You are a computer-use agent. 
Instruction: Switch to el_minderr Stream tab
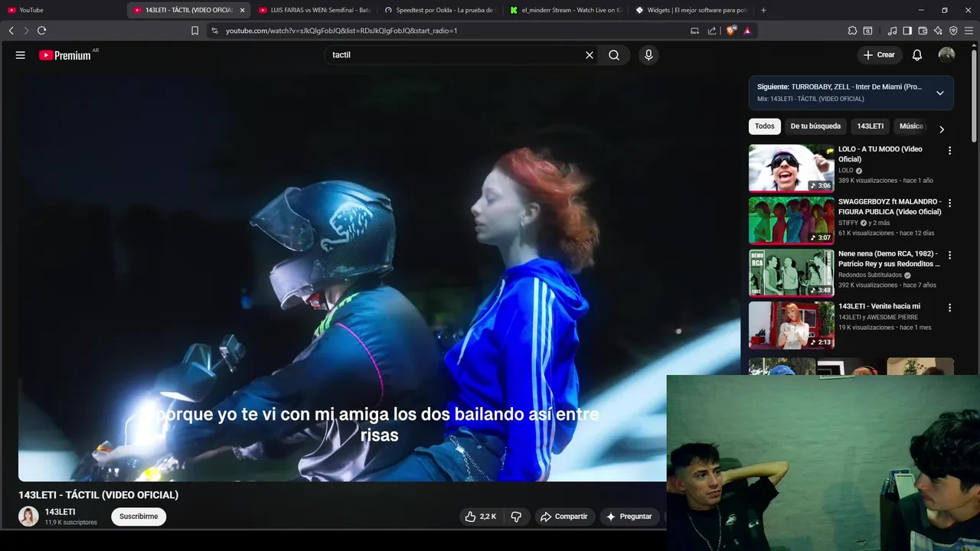[x=567, y=10]
